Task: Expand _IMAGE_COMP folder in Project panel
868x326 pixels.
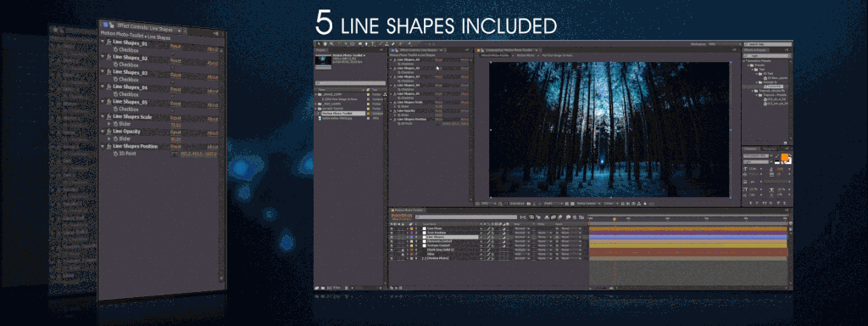Action: pos(315,94)
